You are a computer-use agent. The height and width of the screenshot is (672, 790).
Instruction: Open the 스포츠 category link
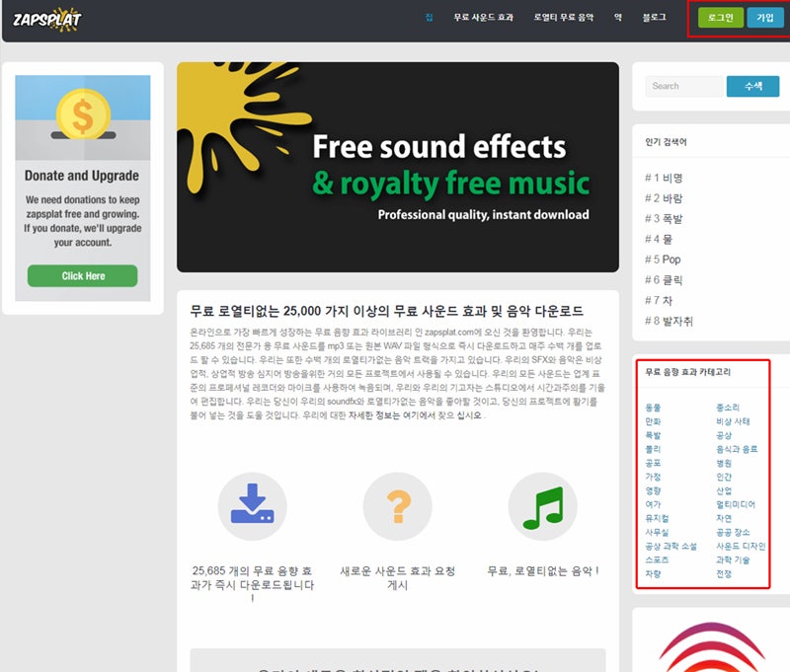tap(657, 560)
